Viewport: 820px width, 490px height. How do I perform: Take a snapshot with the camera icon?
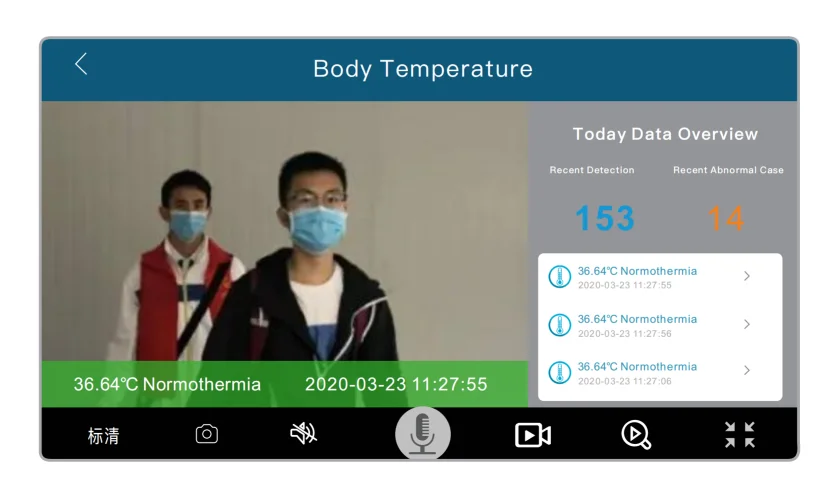click(207, 434)
